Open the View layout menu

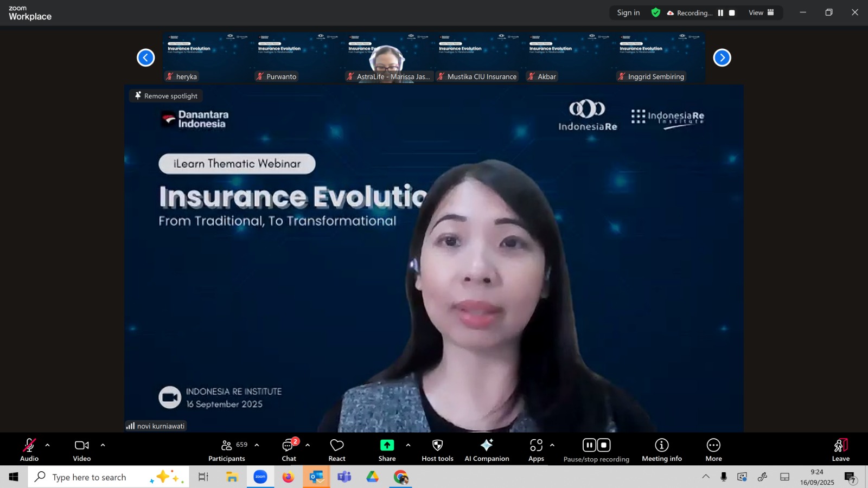tap(761, 13)
